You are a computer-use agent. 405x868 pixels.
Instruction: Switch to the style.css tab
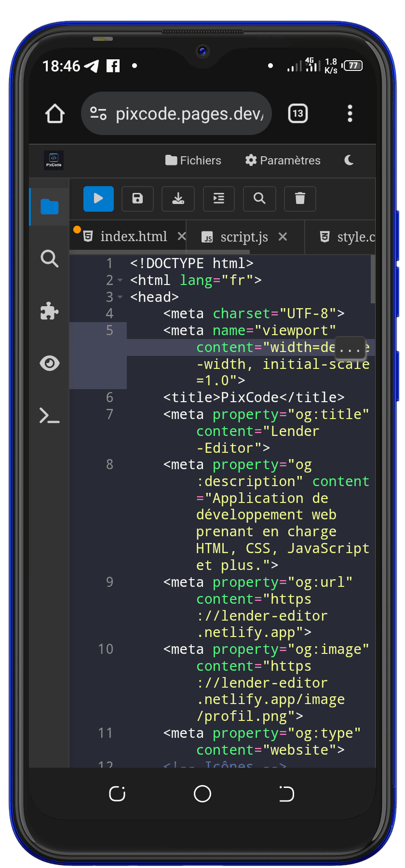point(347,237)
